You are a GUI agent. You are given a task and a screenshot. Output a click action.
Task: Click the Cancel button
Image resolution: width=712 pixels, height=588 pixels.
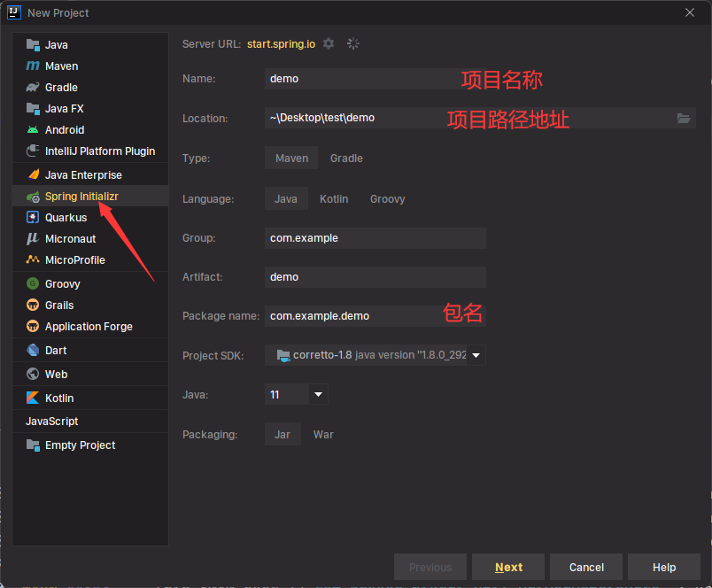point(586,567)
